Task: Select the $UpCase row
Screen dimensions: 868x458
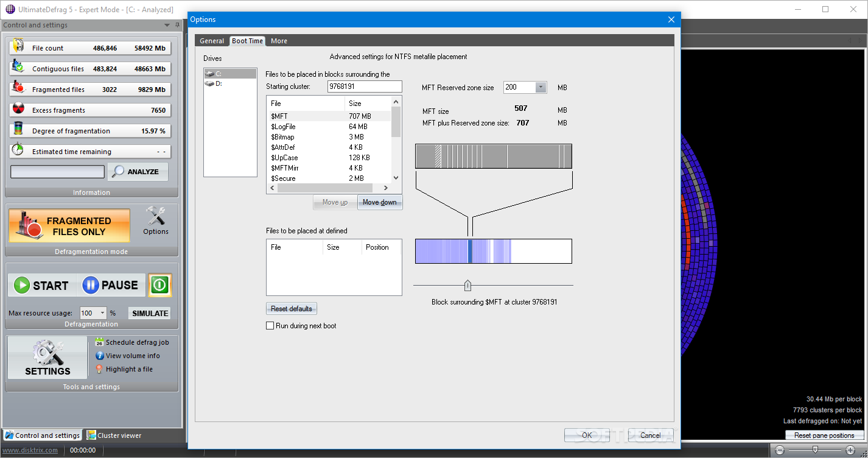Action: click(329, 158)
